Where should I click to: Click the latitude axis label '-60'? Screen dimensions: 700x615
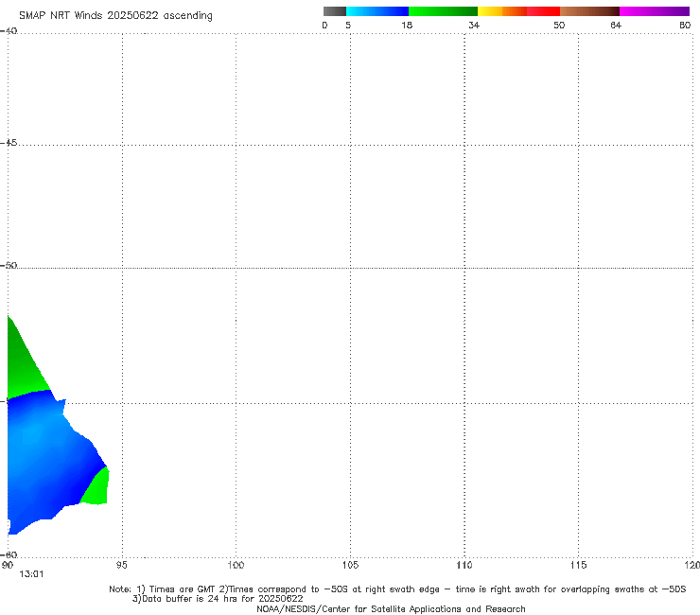[9, 554]
